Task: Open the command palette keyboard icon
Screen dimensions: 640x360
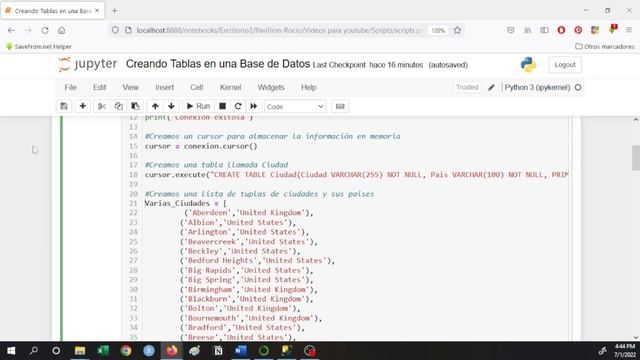Action: (340, 106)
